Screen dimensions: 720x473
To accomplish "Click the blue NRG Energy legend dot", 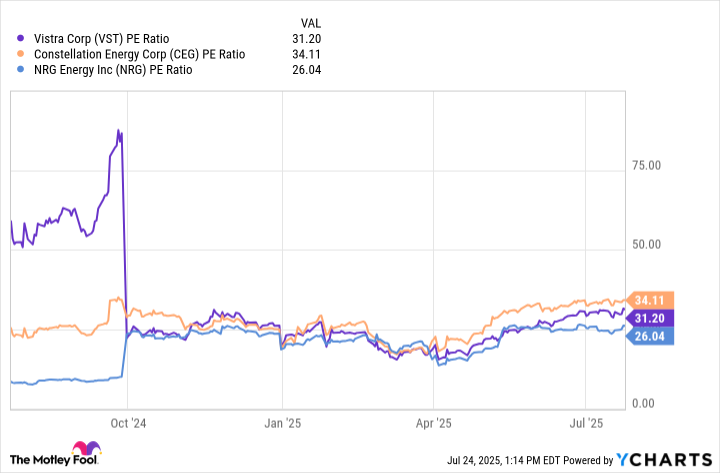I will click(x=20, y=70).
